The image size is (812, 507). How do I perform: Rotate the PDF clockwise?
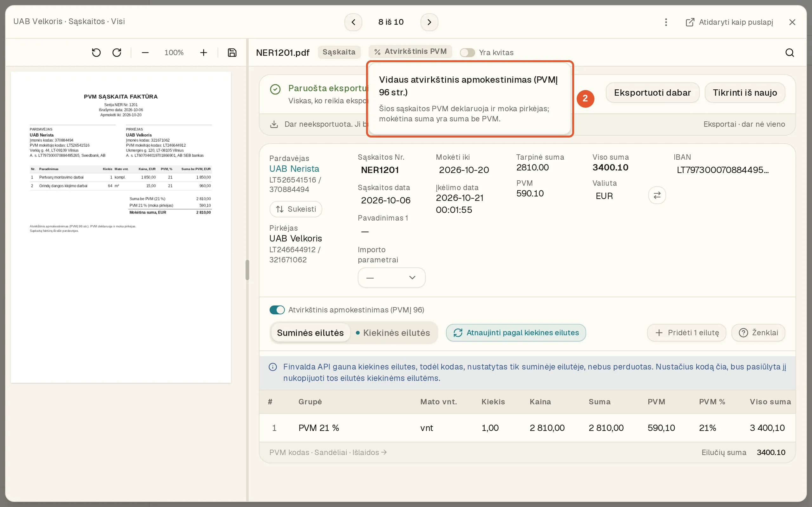(117, 53)
